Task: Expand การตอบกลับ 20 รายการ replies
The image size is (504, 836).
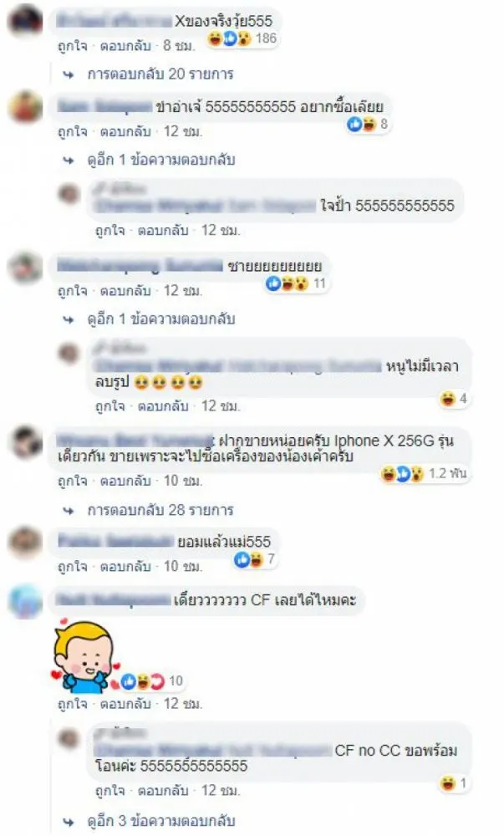Action: click(x=160, y=74)
